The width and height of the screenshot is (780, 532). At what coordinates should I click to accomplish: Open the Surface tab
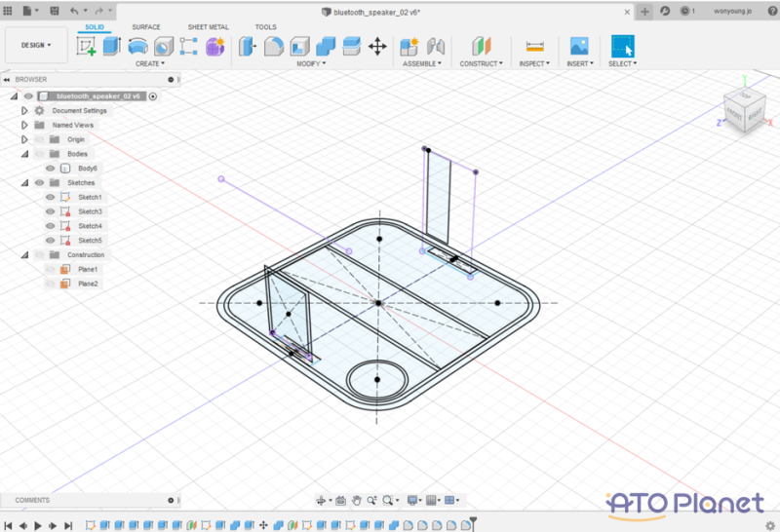[146, 27]
